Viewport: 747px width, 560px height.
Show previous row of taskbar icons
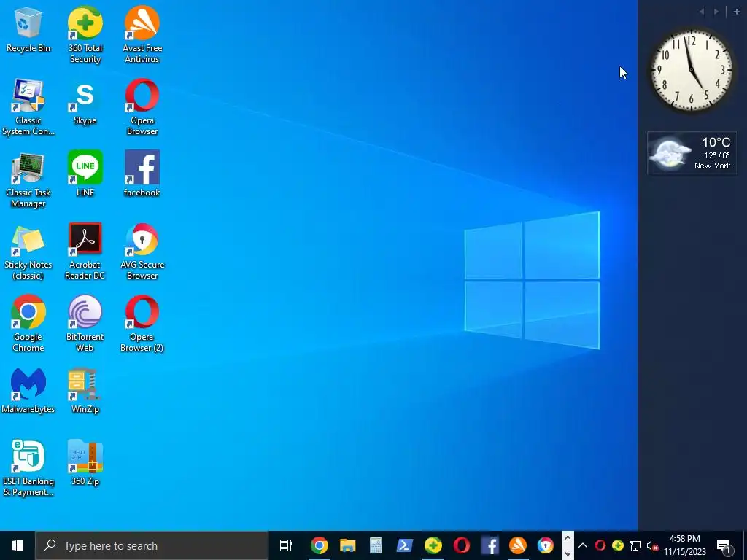pos(568,538)
